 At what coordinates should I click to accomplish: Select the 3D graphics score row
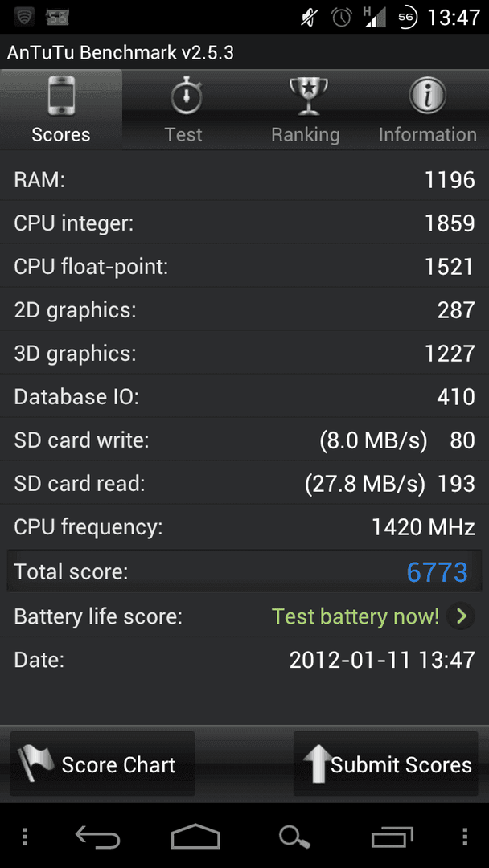244,353
